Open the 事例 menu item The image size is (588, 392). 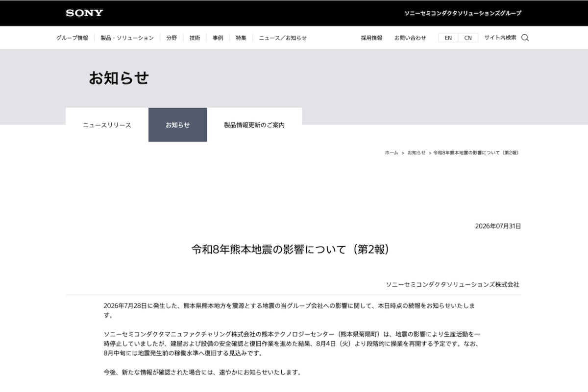[x=218, y=38]
